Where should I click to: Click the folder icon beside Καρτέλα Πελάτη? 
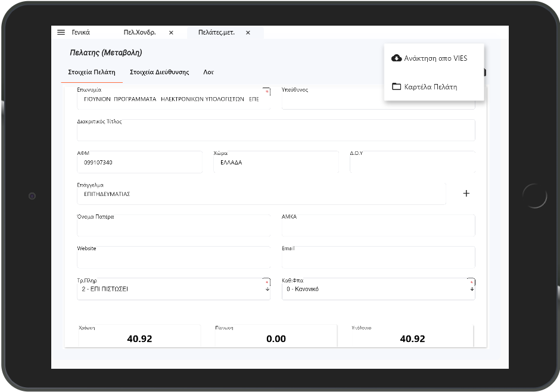pyautogui.click(x=396, y=87)
